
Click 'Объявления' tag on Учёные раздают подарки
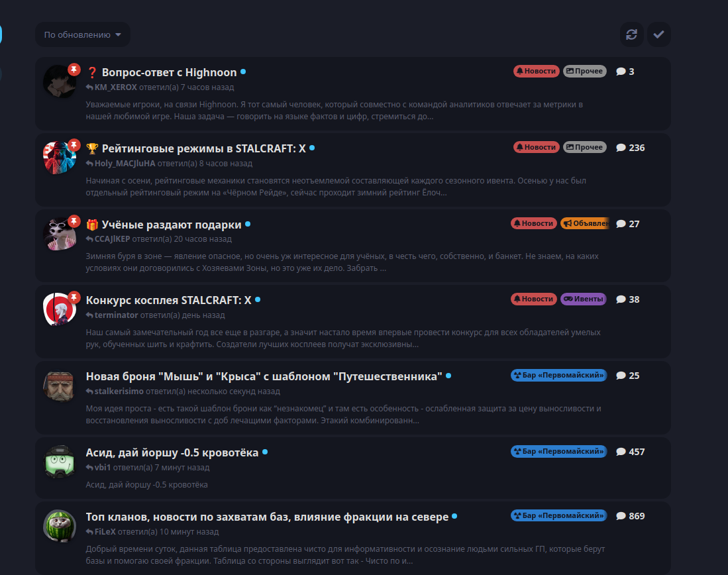pos(584,223)
